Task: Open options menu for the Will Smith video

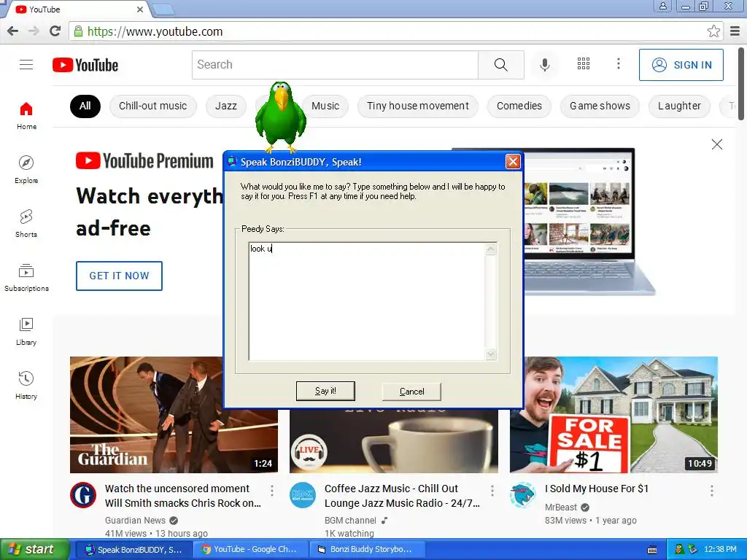Action: 272,491
